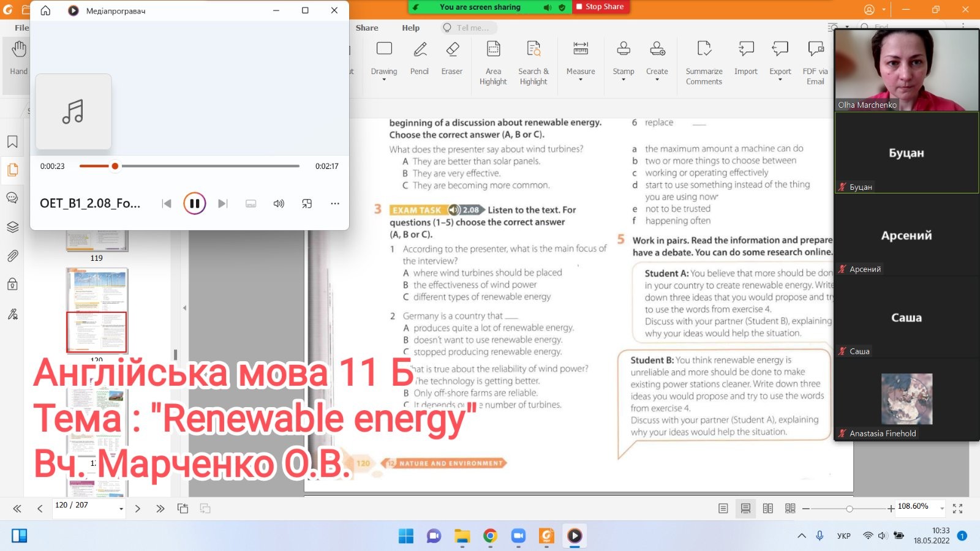
Task: Open the zoom percentage dropdown
Action: tap(942, 509)
